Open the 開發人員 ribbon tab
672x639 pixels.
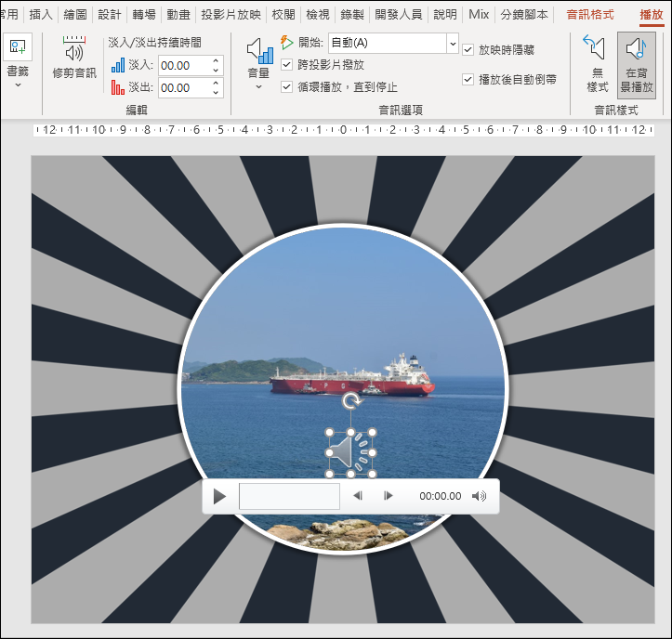(x=398, y=15)
